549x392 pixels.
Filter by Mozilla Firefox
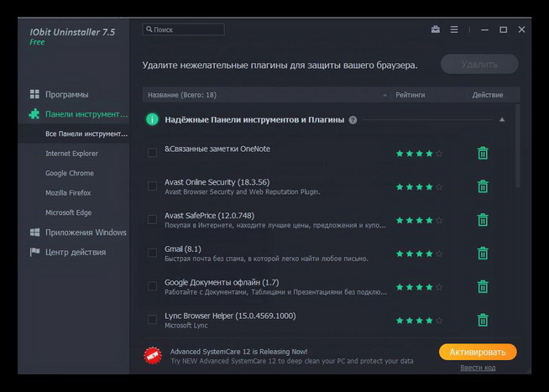point(68,192)
